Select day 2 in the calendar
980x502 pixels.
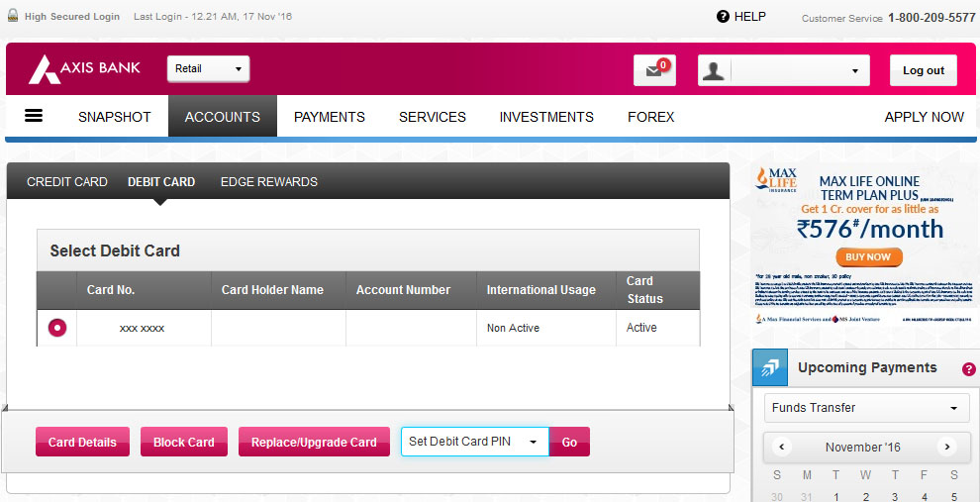click(x=865, y=496)
